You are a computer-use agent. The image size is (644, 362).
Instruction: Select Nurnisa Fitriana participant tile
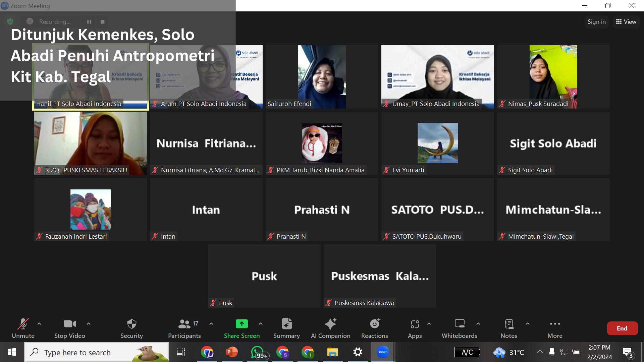click(x=206, y=143)
